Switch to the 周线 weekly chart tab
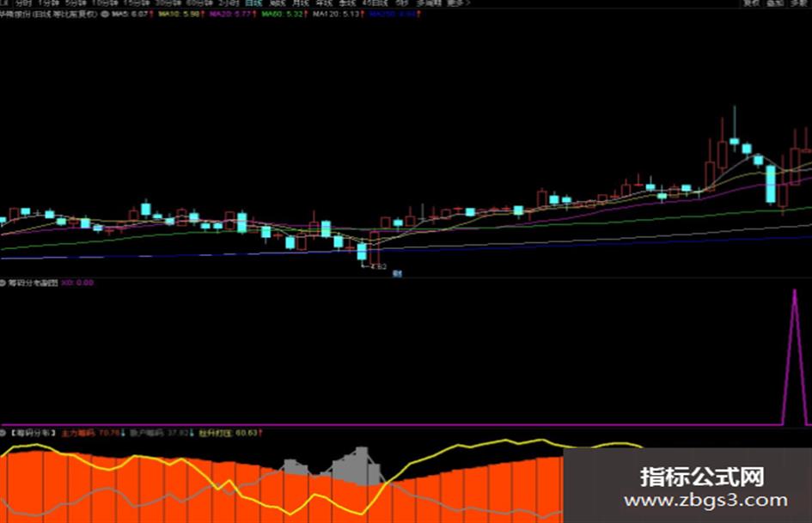Viewport: 812px width, 523px height. tap(278, 3)
